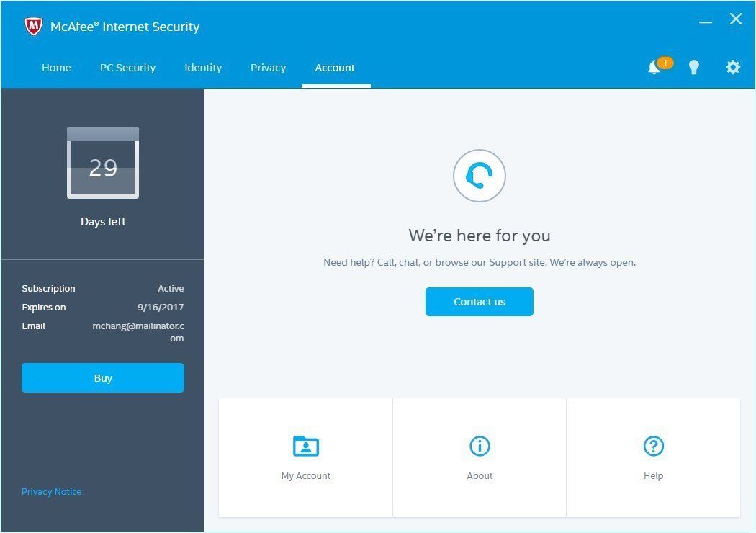Click the mchang@mailinator.com email address
The width and height of the screenshot is (756, 533).
point(138,332)
